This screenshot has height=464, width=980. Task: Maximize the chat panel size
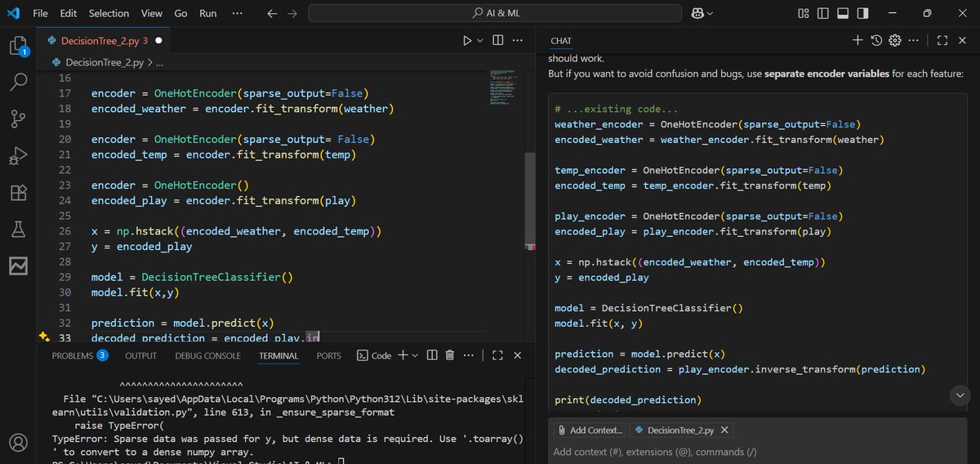click(942, 40)
